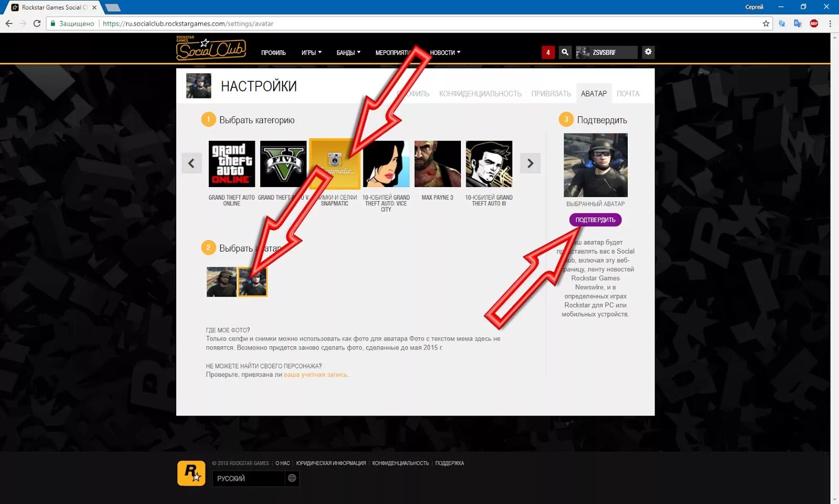839x504 pixels.
Task: Open Chrome's three-dot menu
Action: (x=830, y=23)
